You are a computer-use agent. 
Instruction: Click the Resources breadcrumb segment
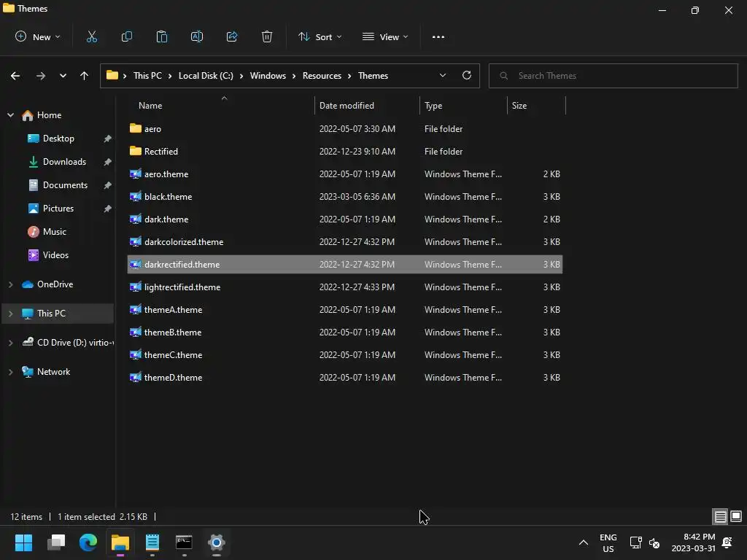(322, 76)
